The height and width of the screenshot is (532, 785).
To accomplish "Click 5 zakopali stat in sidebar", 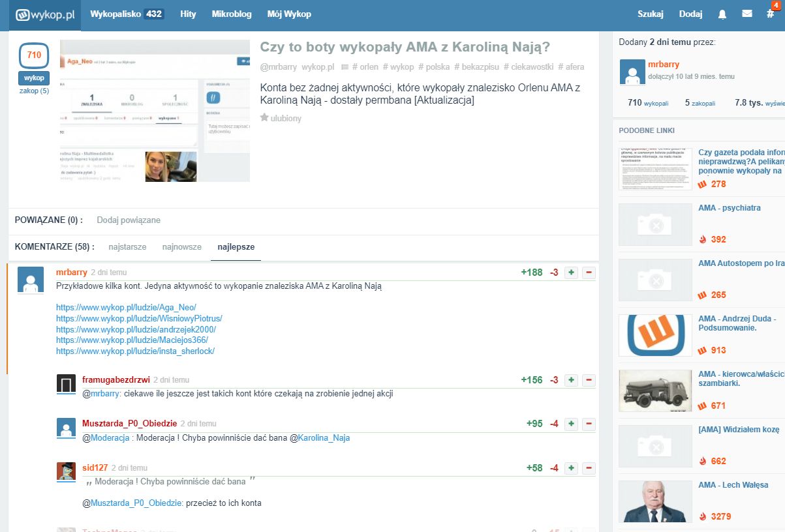I will coord(700,102).
